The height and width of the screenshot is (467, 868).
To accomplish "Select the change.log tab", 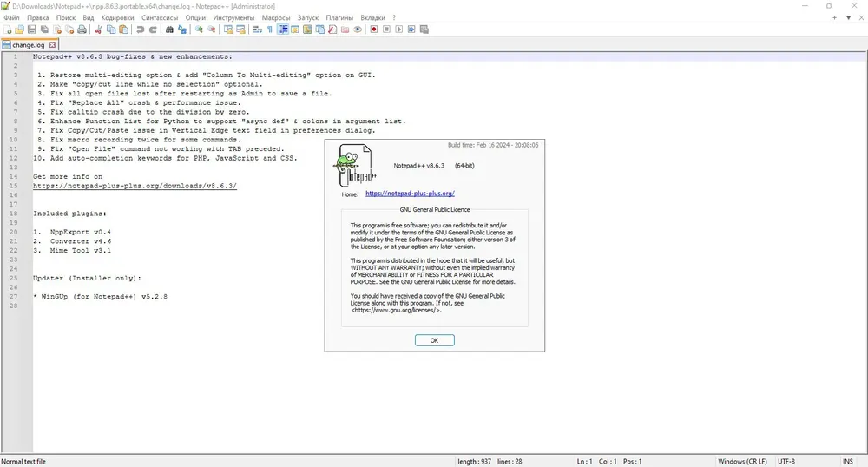I will tap(29, 45).
